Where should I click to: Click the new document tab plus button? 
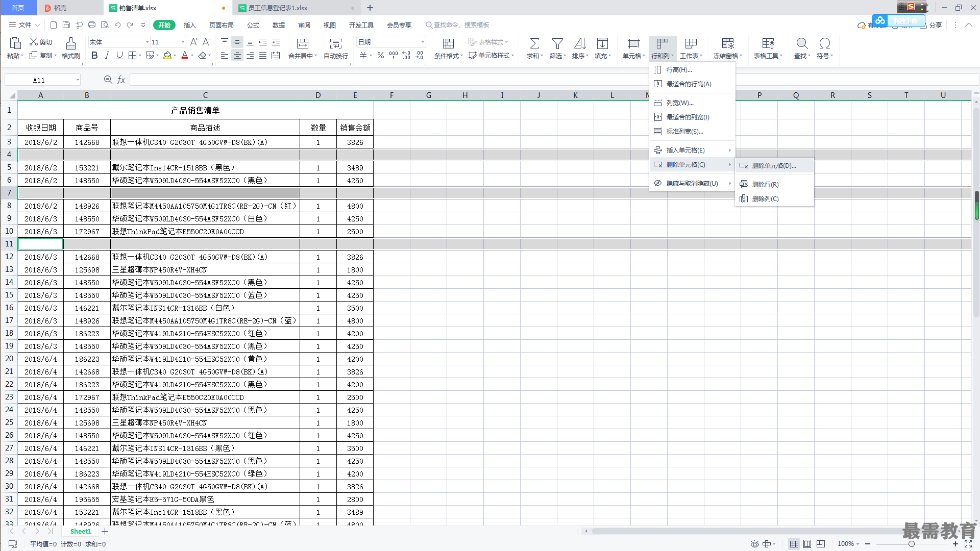coord(370,8)
